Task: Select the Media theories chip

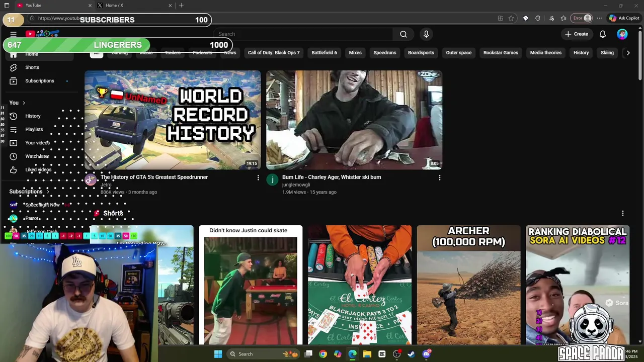Action: point(546,53)
